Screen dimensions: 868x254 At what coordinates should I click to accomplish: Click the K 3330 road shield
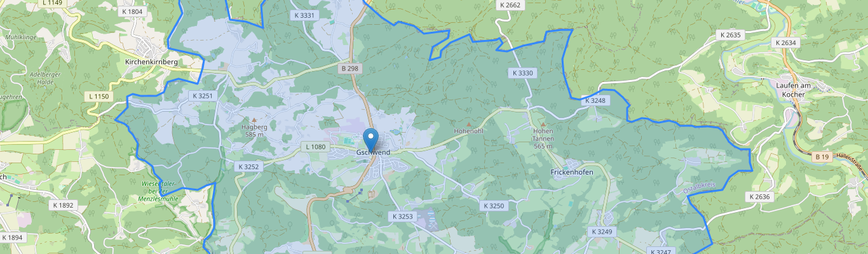point(523,73)
